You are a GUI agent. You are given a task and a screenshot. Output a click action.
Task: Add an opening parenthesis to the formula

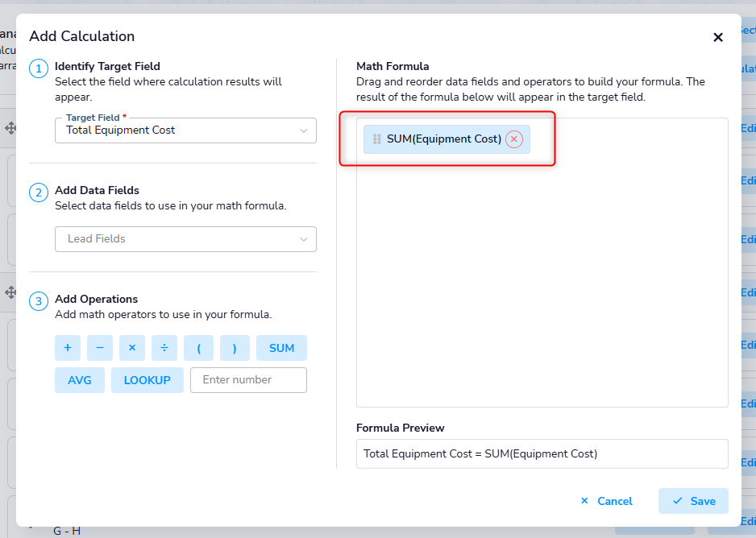[198, 348]
